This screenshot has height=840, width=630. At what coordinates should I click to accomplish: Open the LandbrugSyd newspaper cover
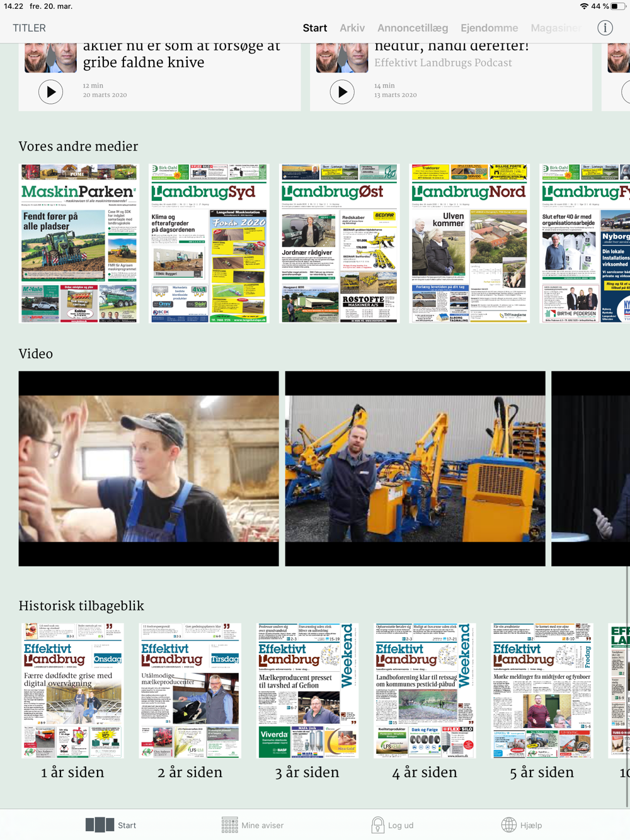(x=209, y=244)
